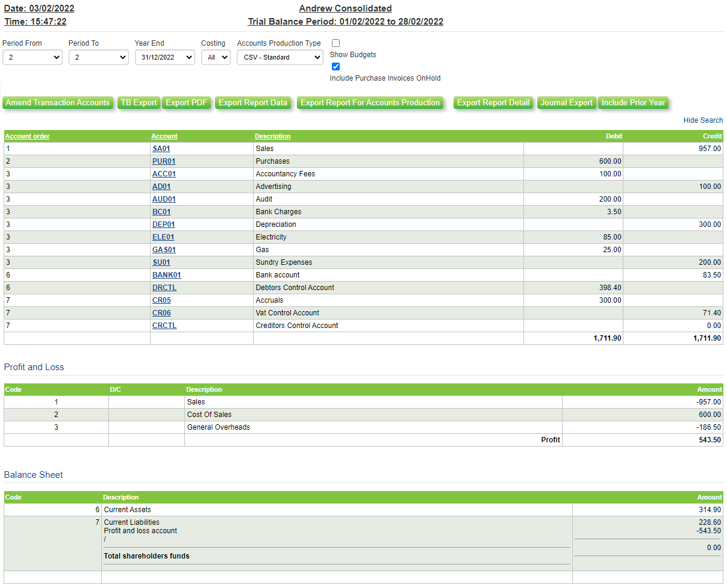
Task: Click the Bank Charges debit 3.50
Action: pos(614,212)
